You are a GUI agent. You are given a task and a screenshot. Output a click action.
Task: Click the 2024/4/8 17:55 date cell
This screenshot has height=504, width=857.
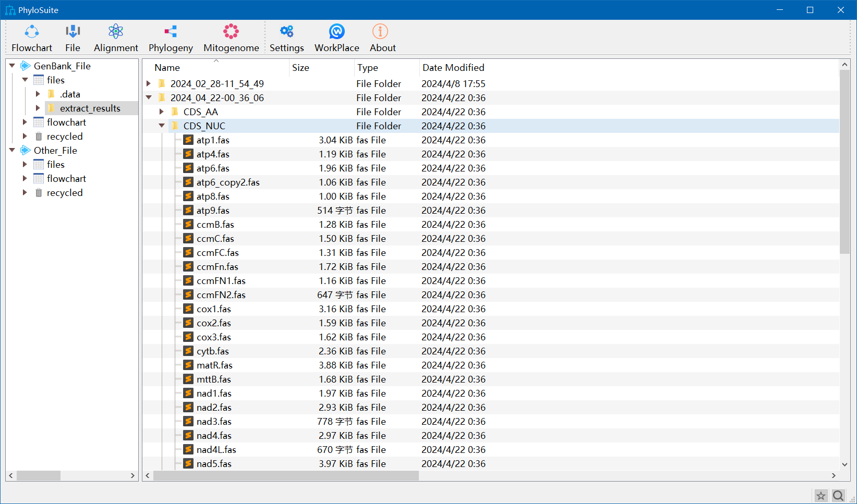coord(453,83)
